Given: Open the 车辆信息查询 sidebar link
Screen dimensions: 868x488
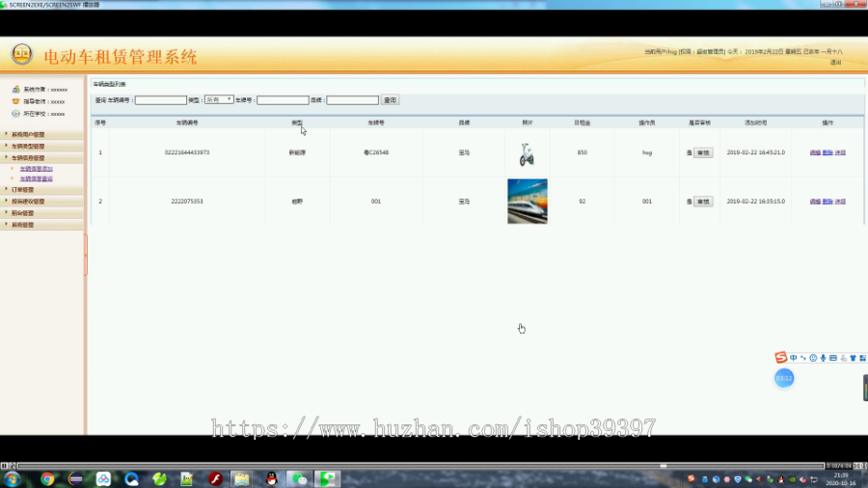Looking at the screenshot, I should [37, 179].
